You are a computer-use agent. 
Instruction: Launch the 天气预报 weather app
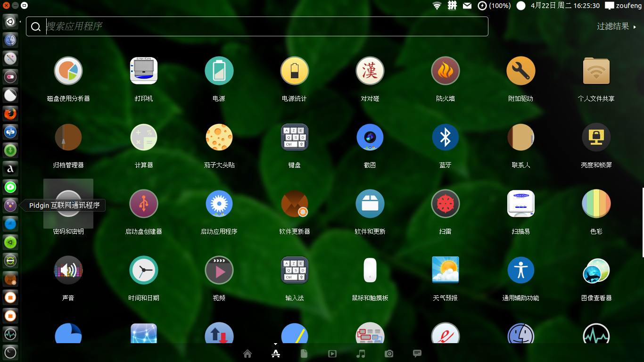[446, 270]
